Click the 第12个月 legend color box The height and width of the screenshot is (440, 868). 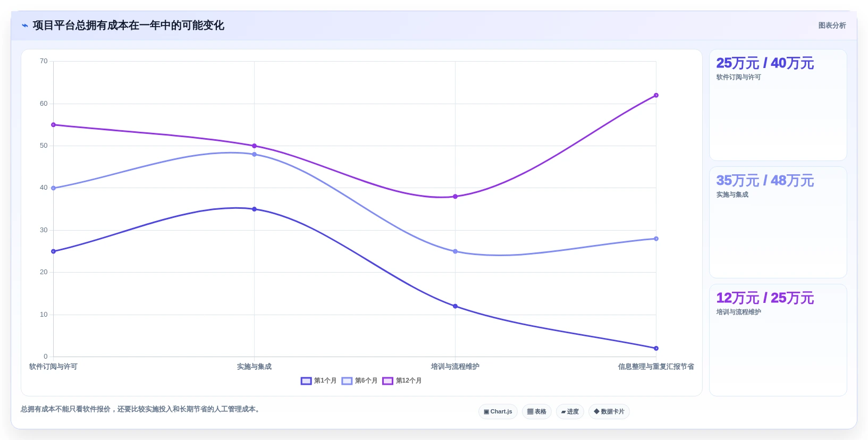tap(388, 381)
